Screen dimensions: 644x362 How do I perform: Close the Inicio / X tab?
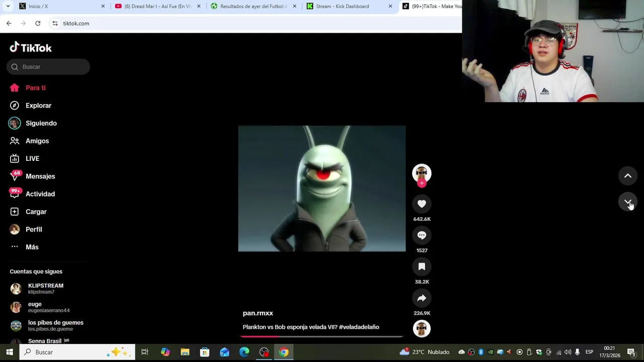pyautogui.click(x=103, y=6)
